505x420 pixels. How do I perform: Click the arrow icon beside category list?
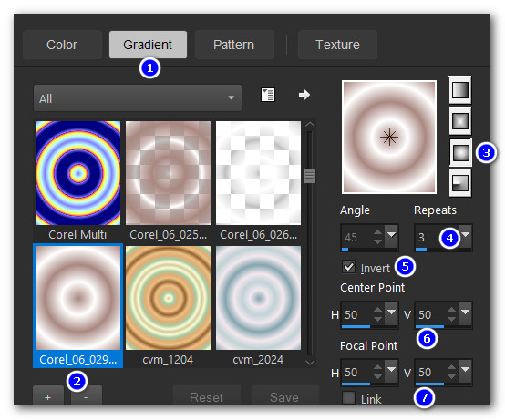click(304, 95)
